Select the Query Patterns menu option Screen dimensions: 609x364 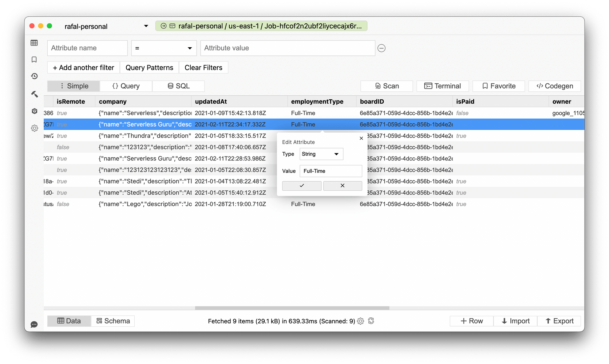[149, 67]
